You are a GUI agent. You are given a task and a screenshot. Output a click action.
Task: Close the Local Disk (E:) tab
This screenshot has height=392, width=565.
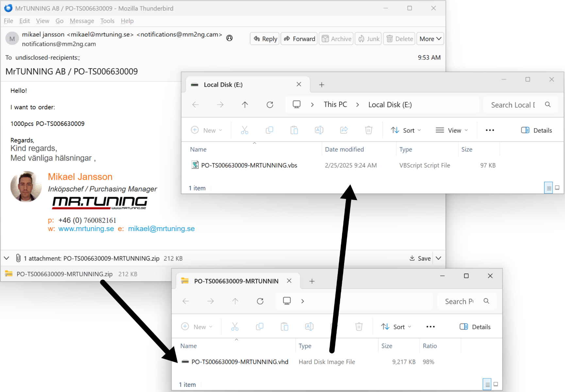[299, 84]
